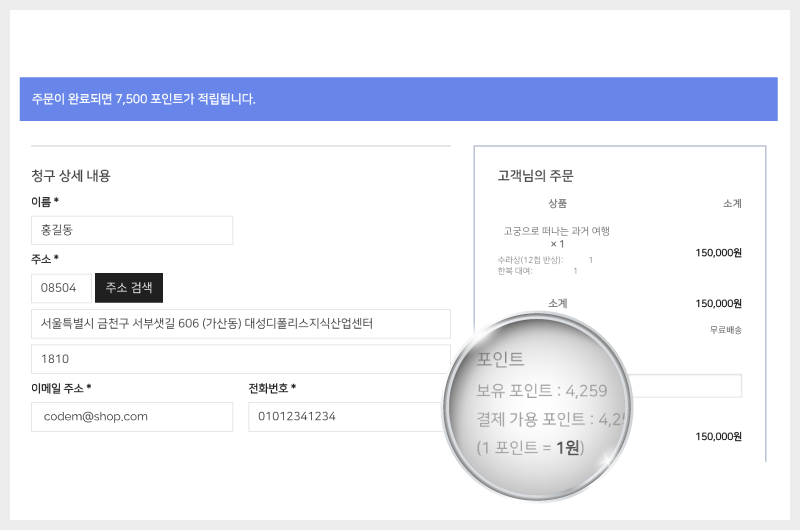800x530 pixels.
Task: Click the 전화번호 label
Action: (272, 388)
